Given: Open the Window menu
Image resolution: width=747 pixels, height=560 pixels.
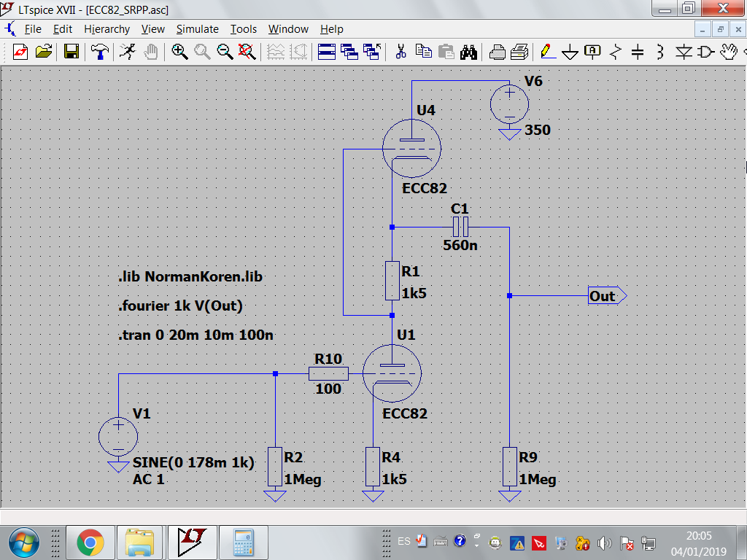Looking at the screenshot, I should pyautogui.click(x=288, y=29).
